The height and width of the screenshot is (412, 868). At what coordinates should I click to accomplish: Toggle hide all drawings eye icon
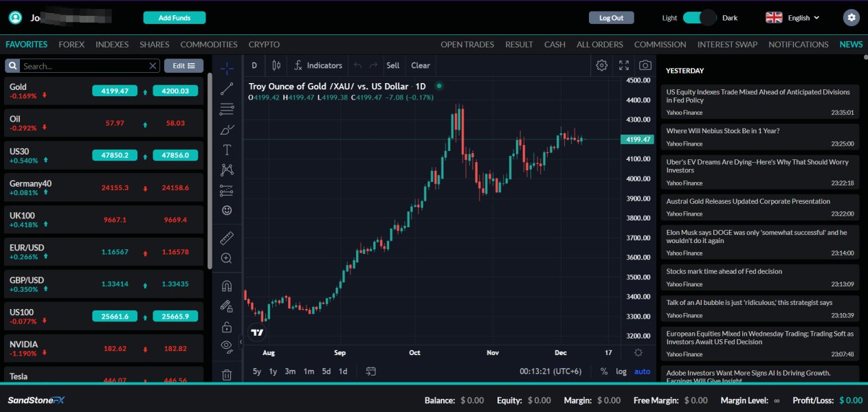(x=227, y=345)
